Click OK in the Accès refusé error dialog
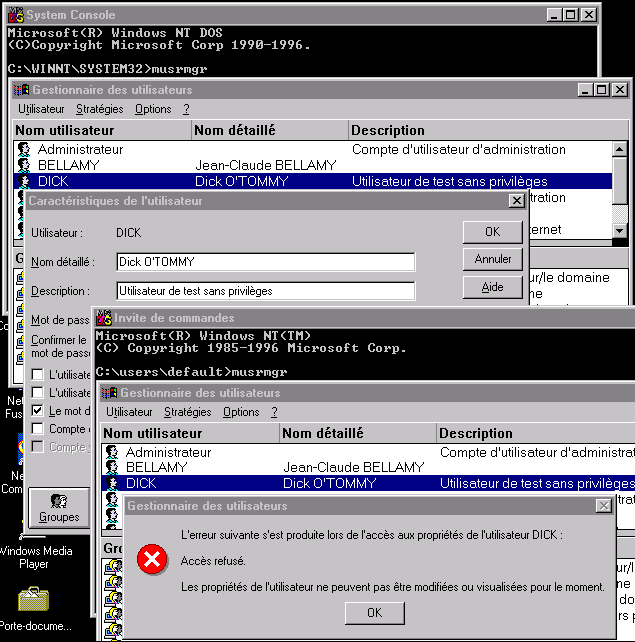The image size is (635, 642). point(375,613)
